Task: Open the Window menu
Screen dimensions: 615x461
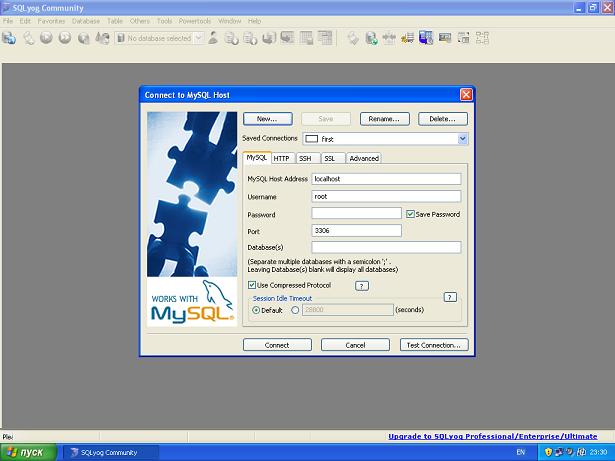Action: 229,21
